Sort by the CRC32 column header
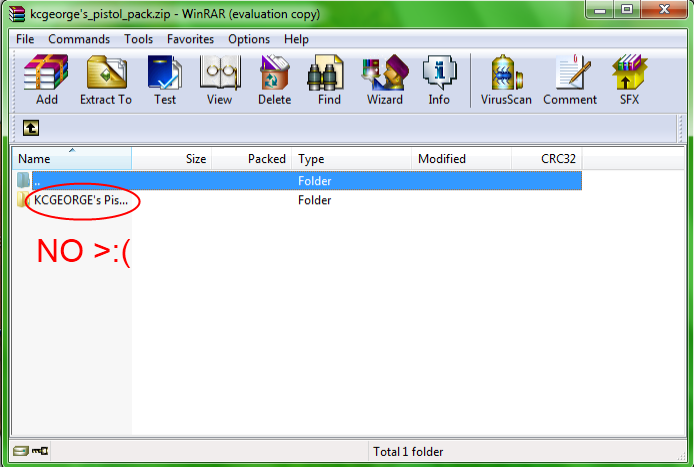Viewport: 694px width, 467px height. pos(547,158)
